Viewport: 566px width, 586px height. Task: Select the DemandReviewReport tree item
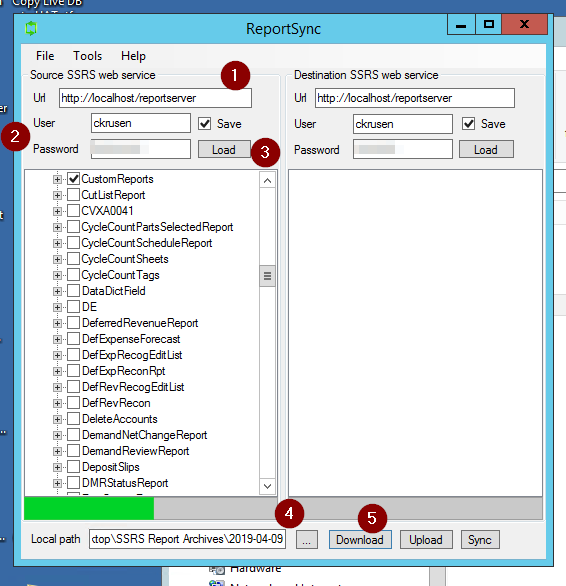click(x=135, y=451)
